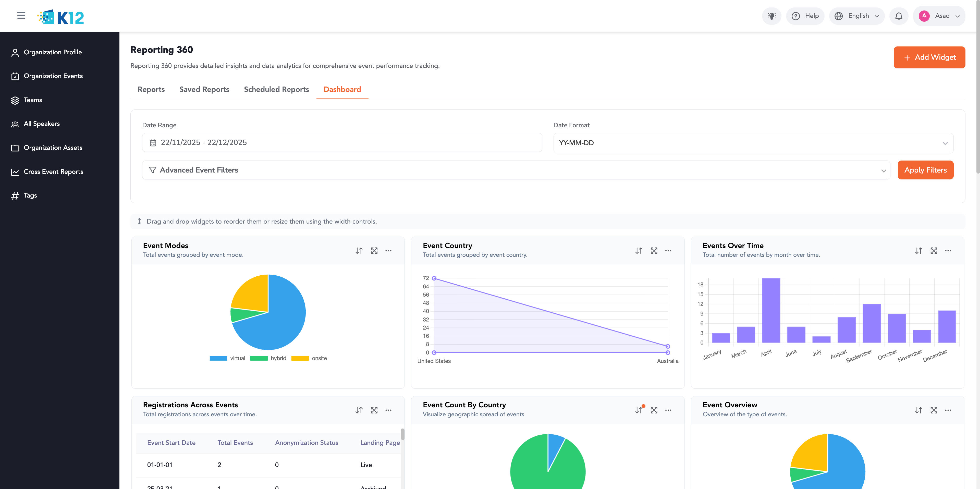980x489 pixels.
Task: Click the lightbulb tips icon
Action: click(771, 16)
